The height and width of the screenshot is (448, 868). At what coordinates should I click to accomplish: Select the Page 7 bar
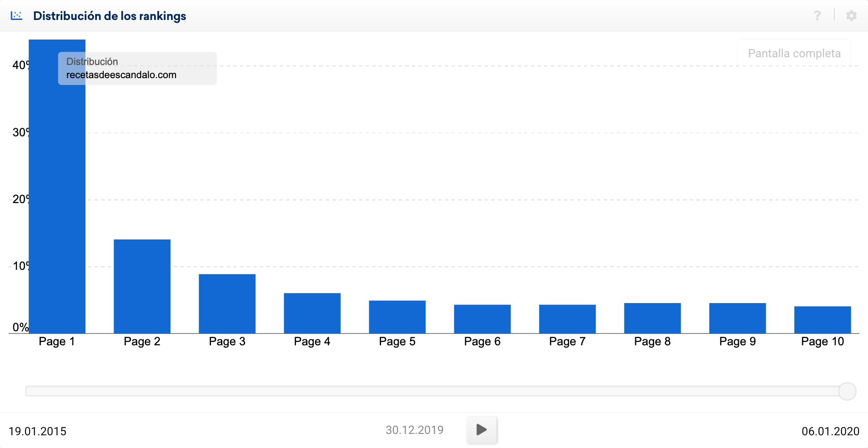[567, 319]
